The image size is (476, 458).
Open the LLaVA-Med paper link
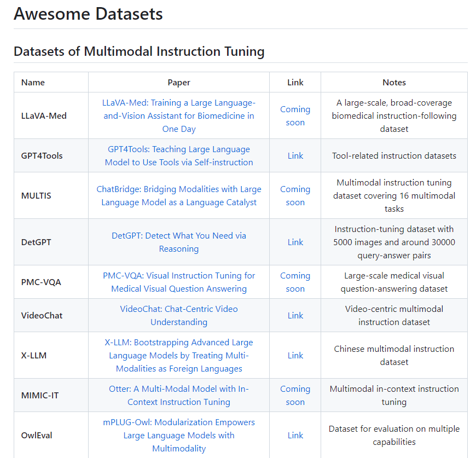(x=179, y=115)
